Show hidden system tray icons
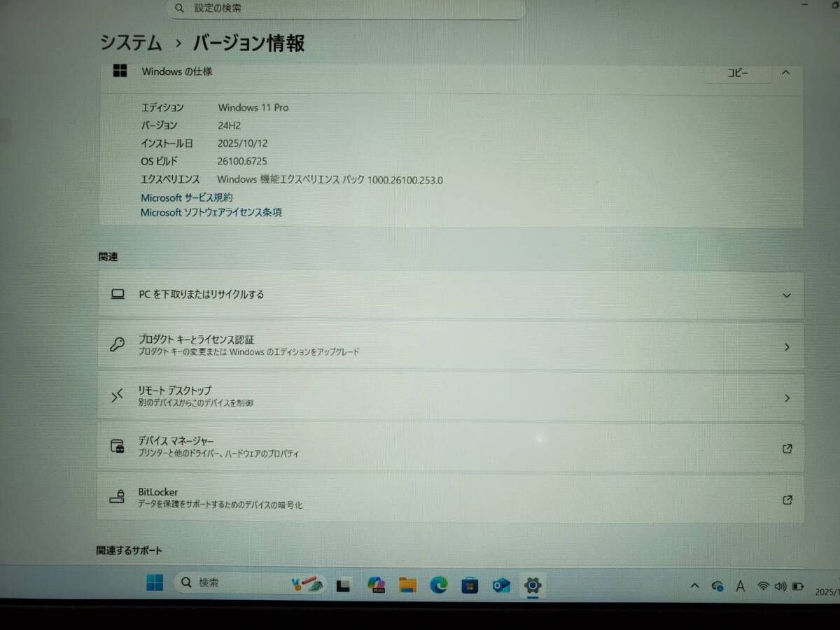840x630 pixels. coord(694,587)
